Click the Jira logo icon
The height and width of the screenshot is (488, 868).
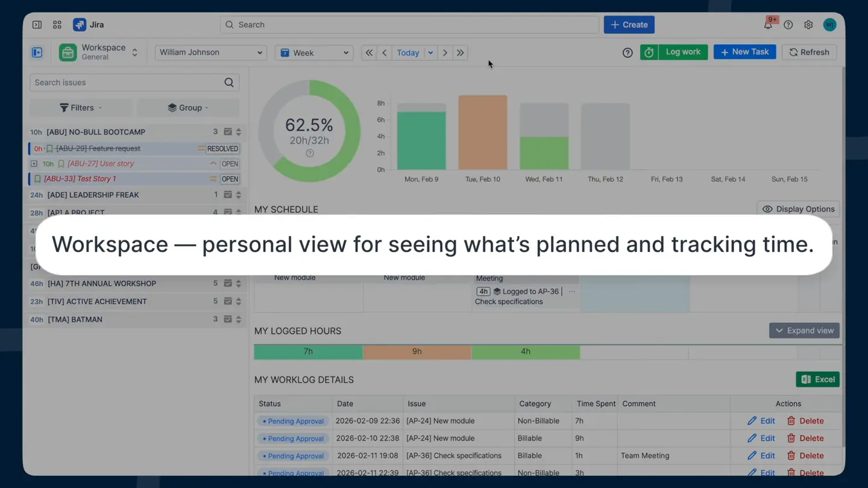[79, 25]
